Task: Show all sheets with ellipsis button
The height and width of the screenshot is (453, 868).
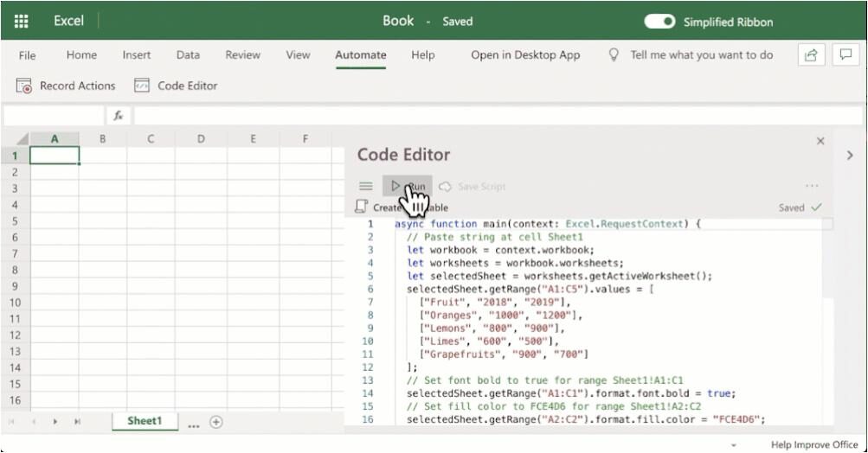Action: pos(193,423)
